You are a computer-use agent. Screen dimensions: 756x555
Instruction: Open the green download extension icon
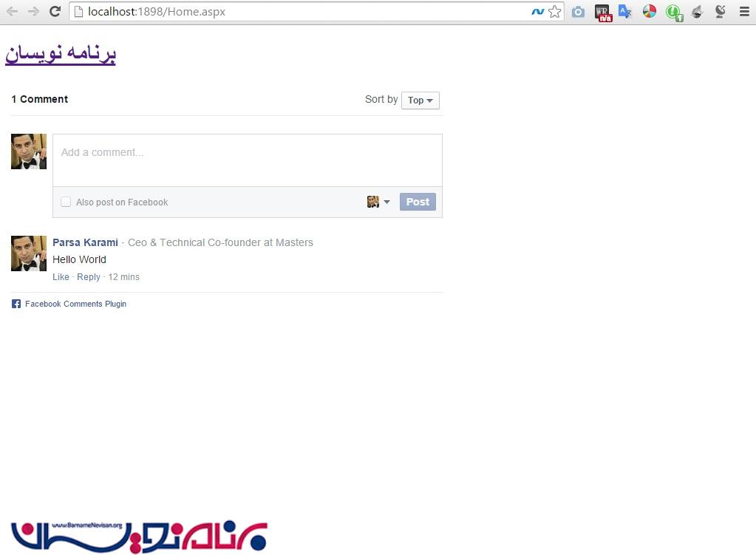click(x=674, y=13)
